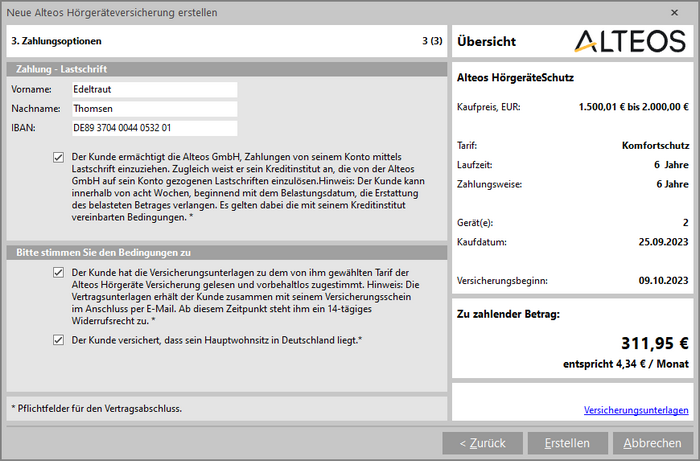Viewport: 700px width, 461px height.
Task: Click the ALTEOS logo in the overview
Action: coord(631,41)
